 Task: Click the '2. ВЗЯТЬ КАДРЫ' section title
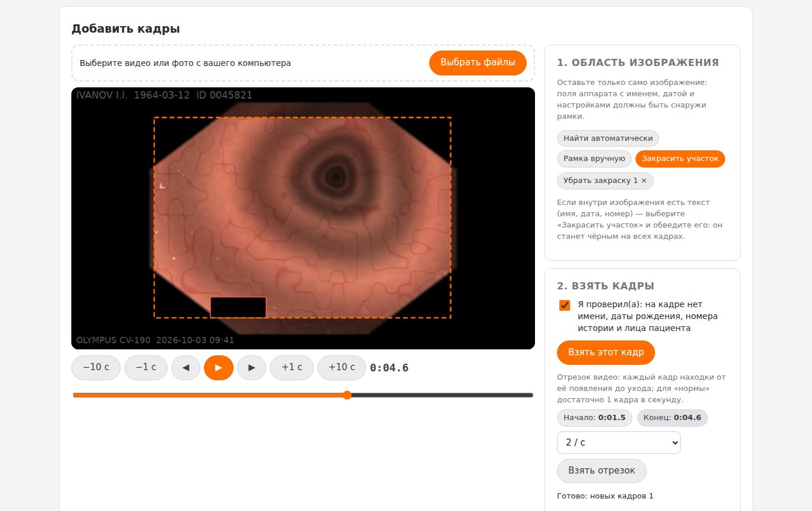[606, 286]
